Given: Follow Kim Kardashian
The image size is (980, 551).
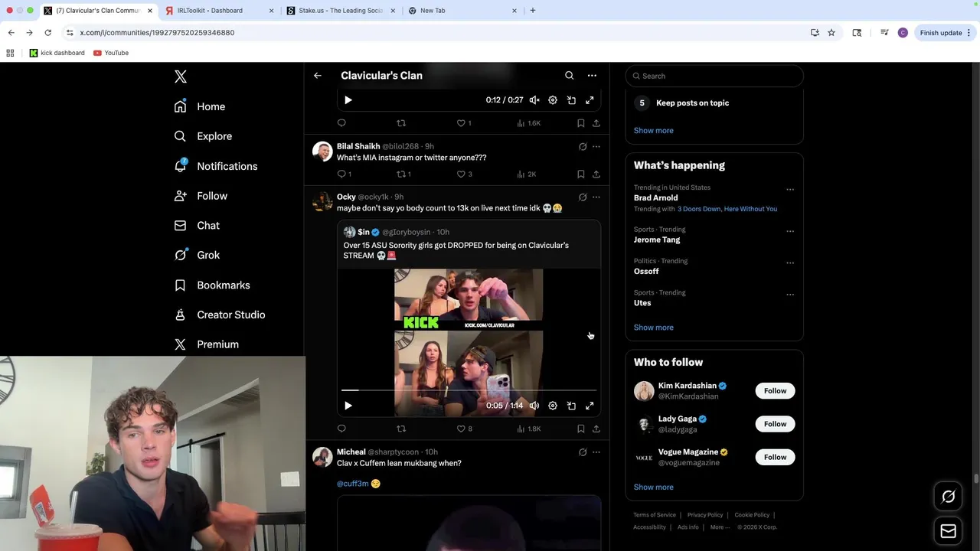Looking at the screenshot, I should click(775, 391).
